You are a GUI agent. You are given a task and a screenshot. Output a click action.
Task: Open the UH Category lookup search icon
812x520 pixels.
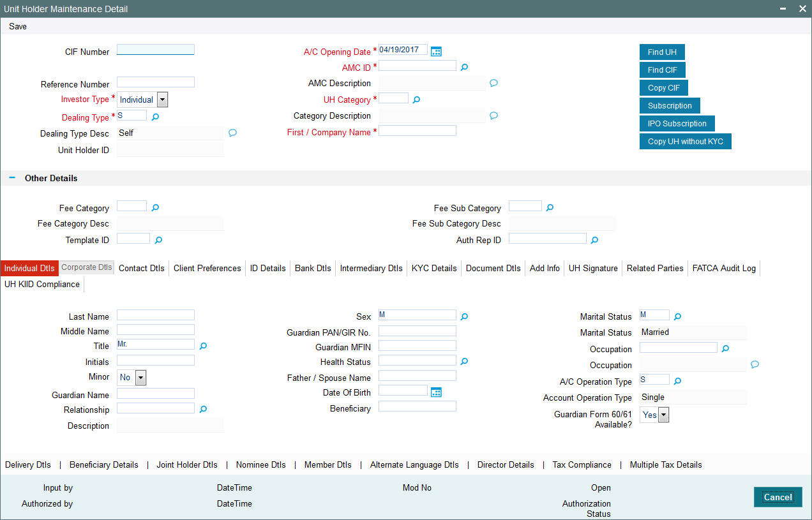coord(416,100)
